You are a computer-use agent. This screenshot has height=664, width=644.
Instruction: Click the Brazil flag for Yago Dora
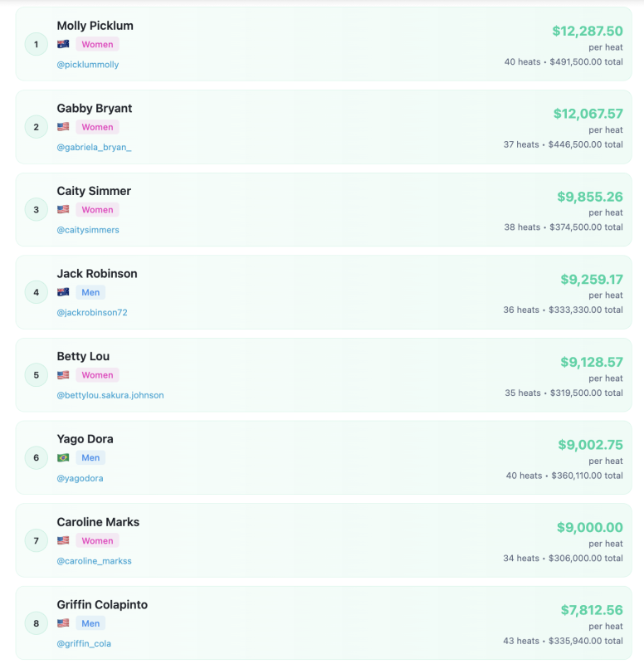point(63,457)
